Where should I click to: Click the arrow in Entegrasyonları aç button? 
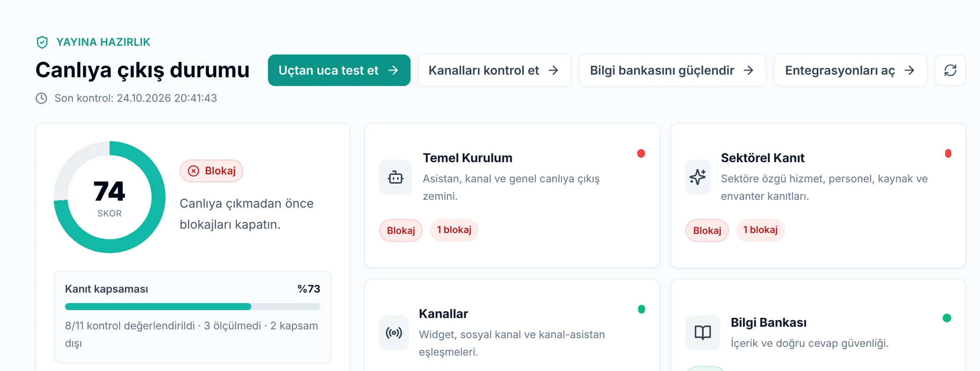pyautogui.click(x=909, y=70)
